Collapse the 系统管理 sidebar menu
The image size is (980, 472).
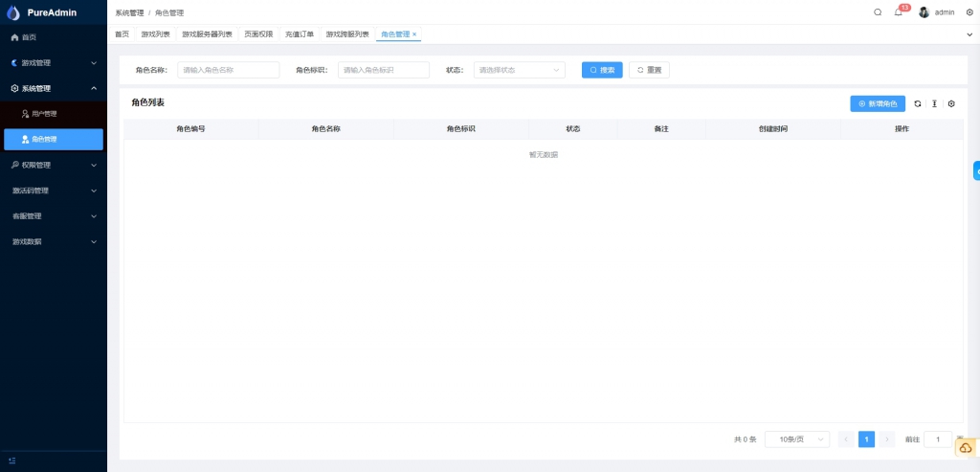point(54,89)
